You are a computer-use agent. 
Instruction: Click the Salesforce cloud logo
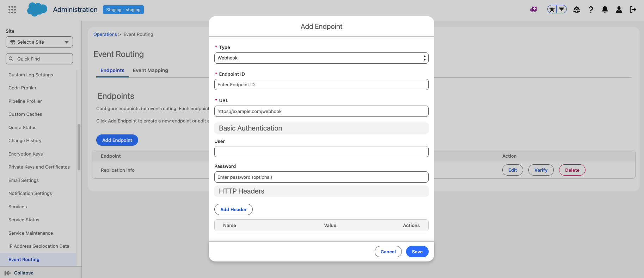(x=37, y=10)
